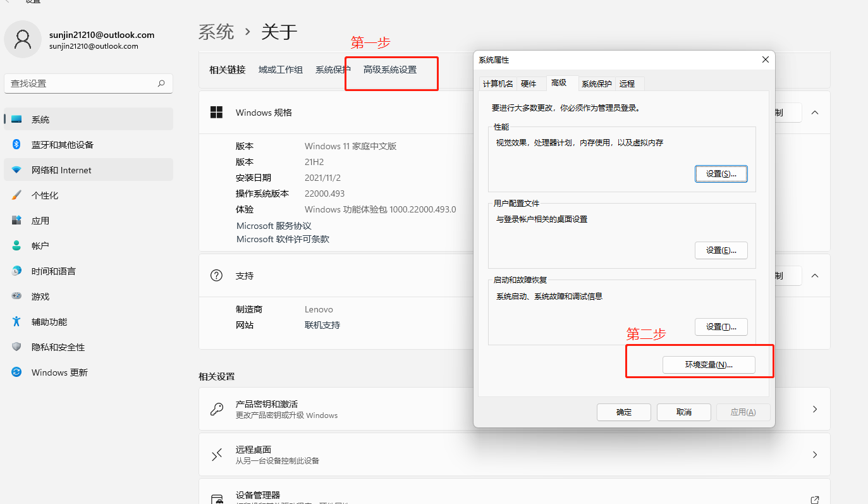Close the 系统属性 dialog
The width and height of the screenshot is (868, 504).
(x=765, y=59)
